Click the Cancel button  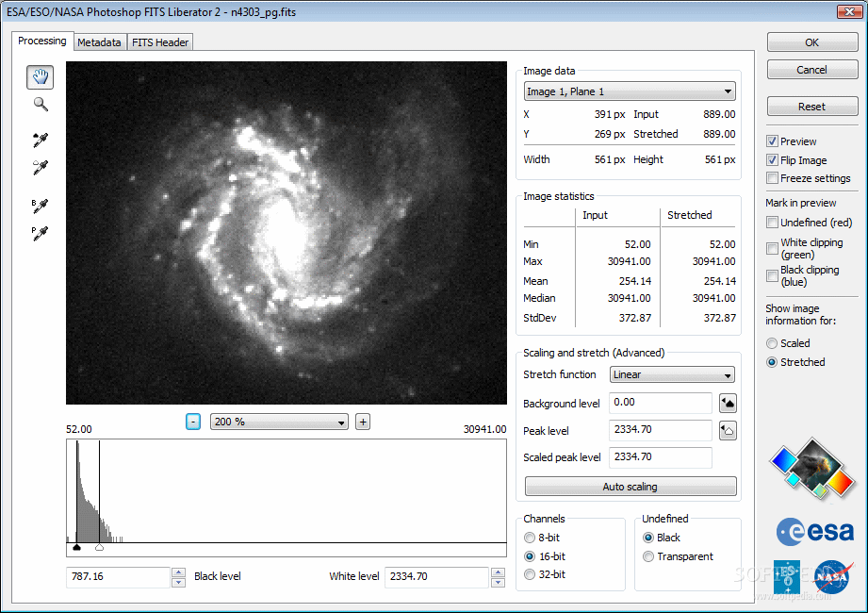coord(812,70)
